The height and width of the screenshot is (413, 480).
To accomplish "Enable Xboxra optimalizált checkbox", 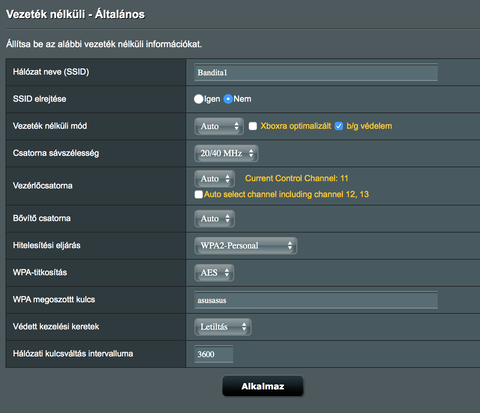I will pyautogui.click(x=253, y=126).
